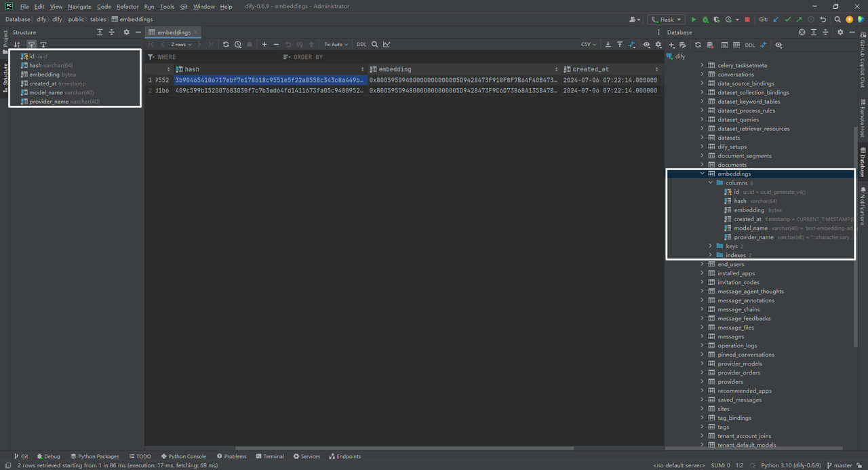Open the CSV export format dropdown
Screen dimensions: 868x470
coord(589,44)
